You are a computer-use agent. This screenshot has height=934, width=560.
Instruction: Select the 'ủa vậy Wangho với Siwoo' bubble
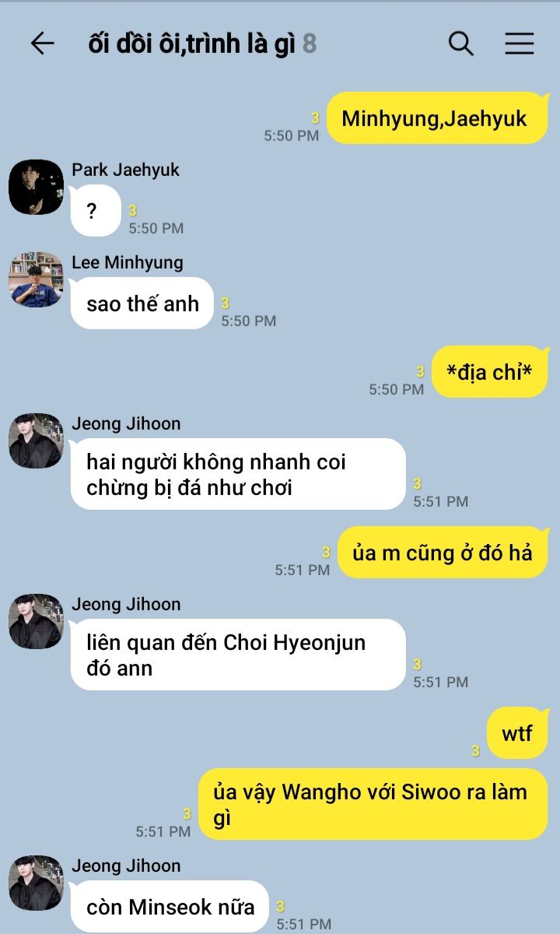[x=373, y=804]
